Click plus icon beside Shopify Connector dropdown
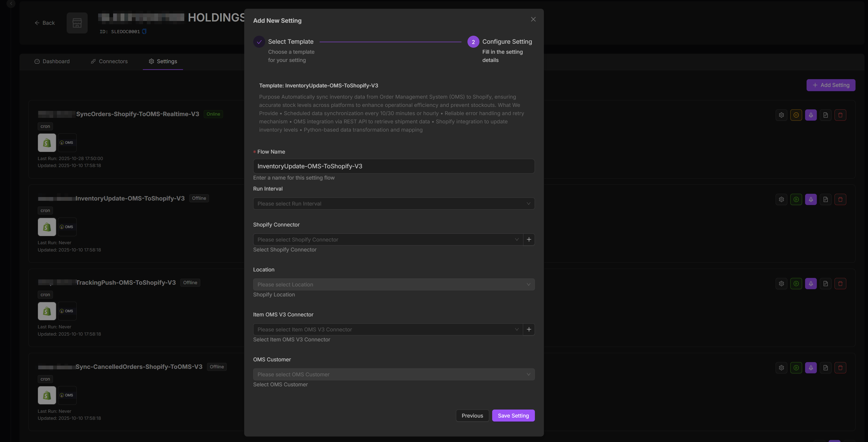The width and height of the screenshot is (868, 442). click(x=529, y=239)
